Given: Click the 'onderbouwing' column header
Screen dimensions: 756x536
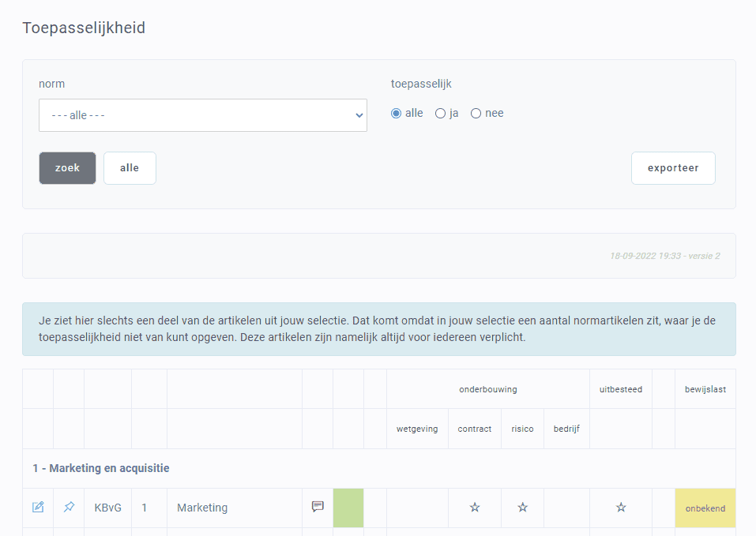Looking at the screenshot, I should click(488, 389).
